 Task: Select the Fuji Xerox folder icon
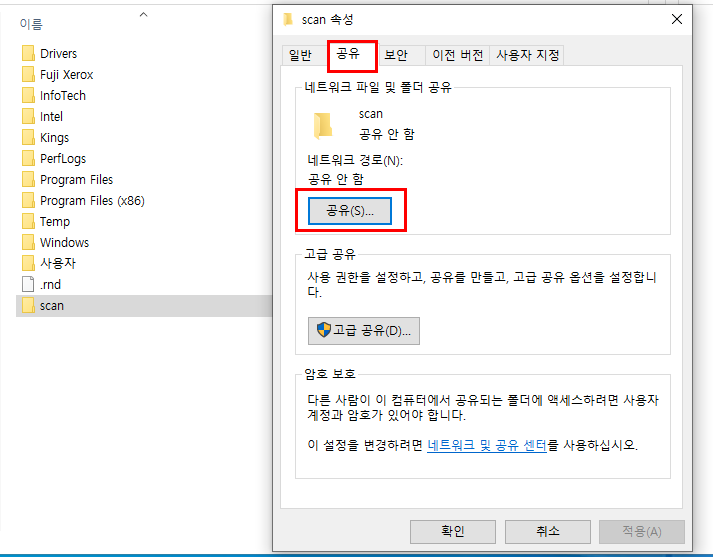pyautogui.click(x=28, y=74)
